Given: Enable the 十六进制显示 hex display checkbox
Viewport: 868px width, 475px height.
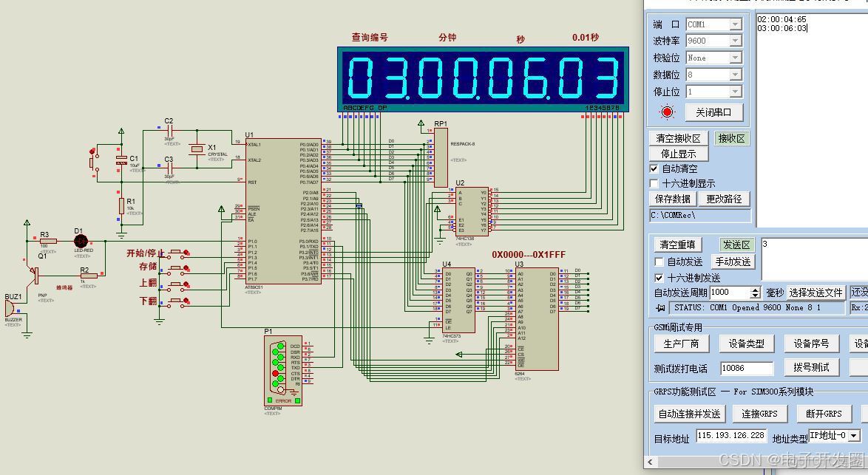Looking at the screenshot, I should coord(654,183).
